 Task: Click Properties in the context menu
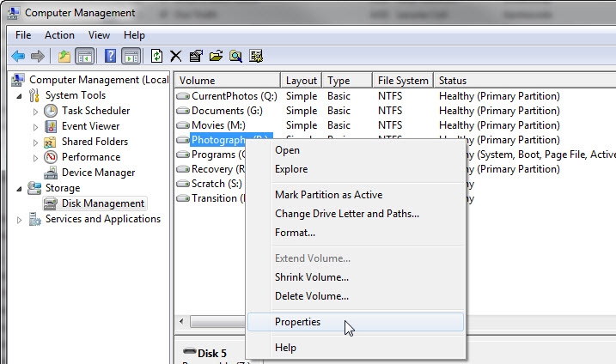[356, 322]
